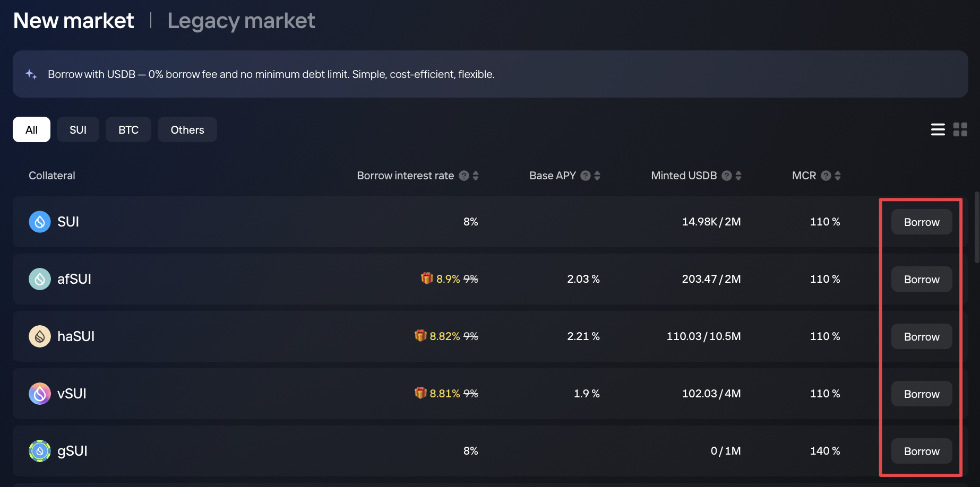Click the haSUI token icon
980x487 pixels.
point(40,336)
